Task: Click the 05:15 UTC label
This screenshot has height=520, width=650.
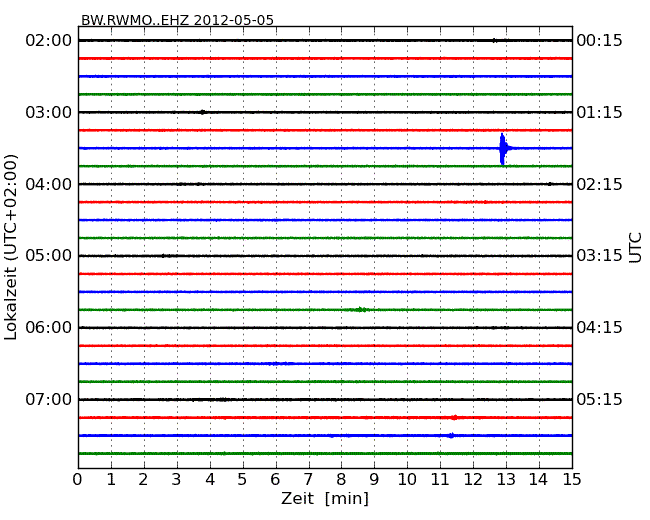Action: pyautogui.click(x=599, y=399)
